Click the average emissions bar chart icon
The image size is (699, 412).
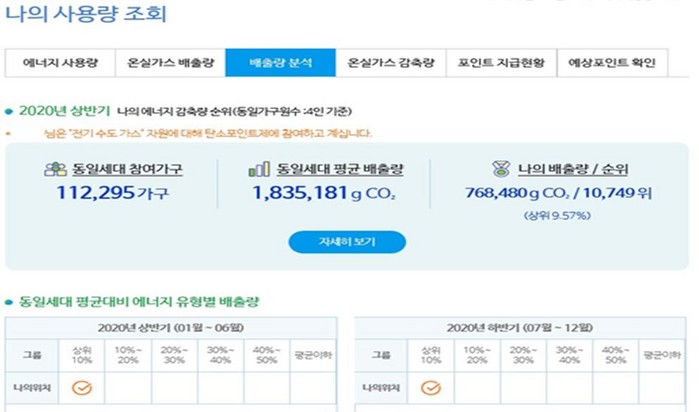point(258,170)
